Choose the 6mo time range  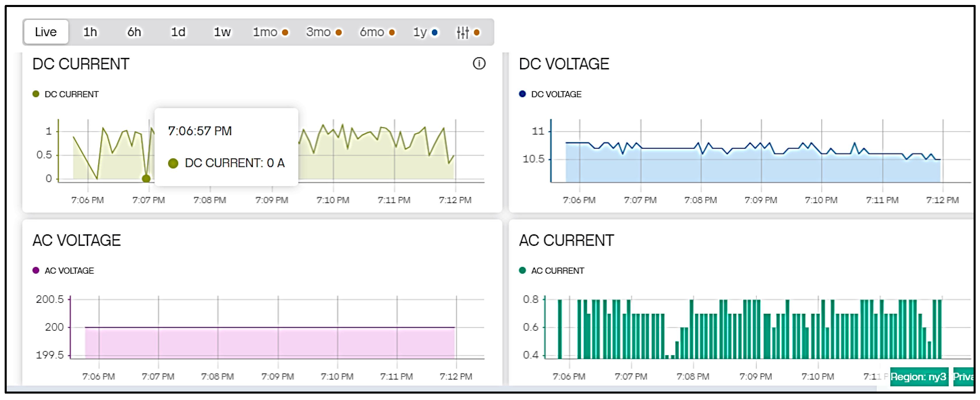[372, 32]
